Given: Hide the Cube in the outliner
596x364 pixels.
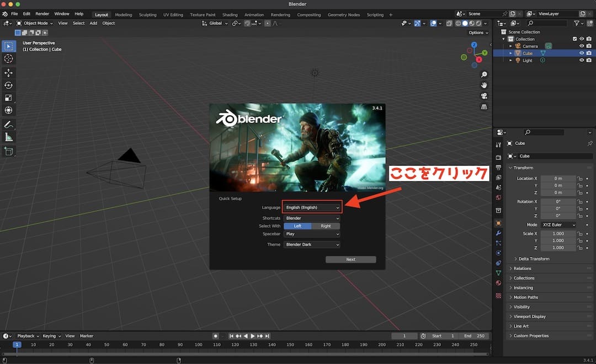Looking at the screenshot, I should point(582,53).
